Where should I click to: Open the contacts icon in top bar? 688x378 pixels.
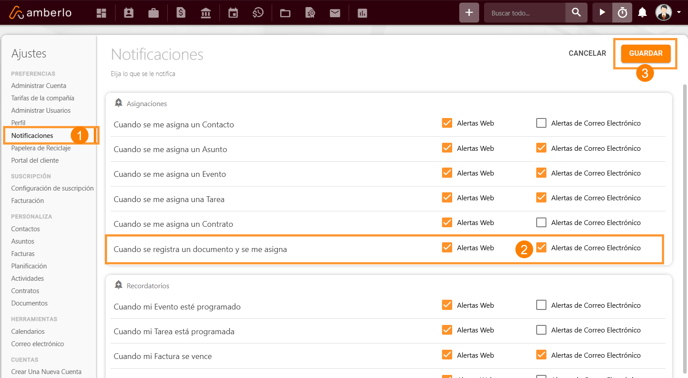(129, 13)
